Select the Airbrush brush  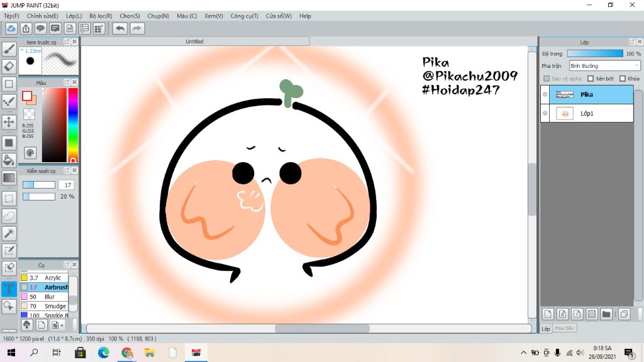click(44, 287)
